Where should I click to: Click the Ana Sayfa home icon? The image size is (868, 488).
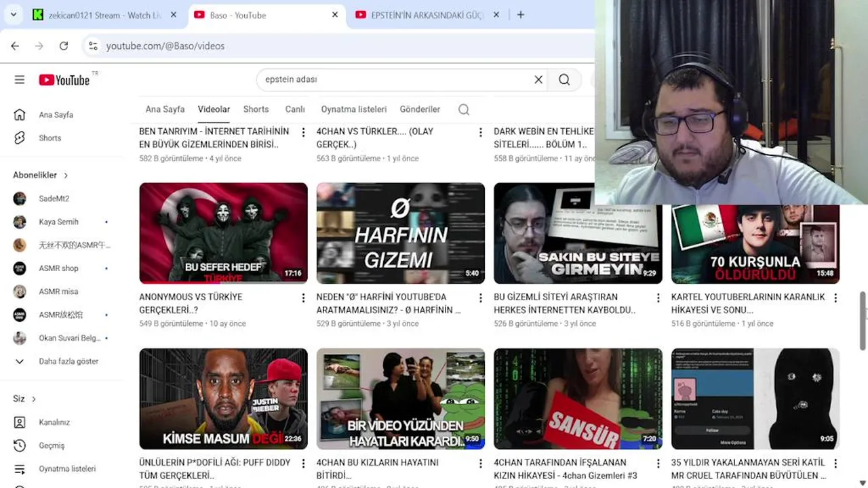pos(20,115)
